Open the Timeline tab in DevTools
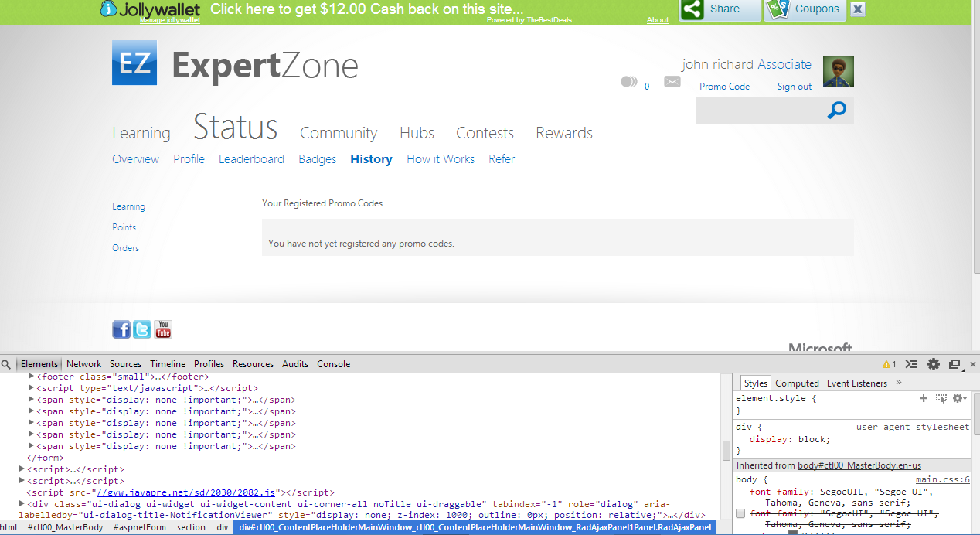The width and height of the screenshot is (980, 535). click(168, 364)
